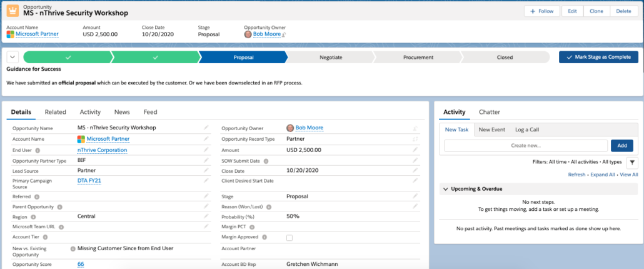
Task: Open Microsoft Partner link in header
Action: click(x=37, y=34)
